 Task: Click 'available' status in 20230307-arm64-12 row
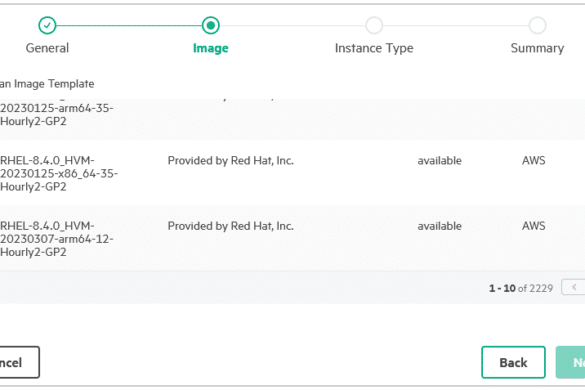(x=439, y=226)
